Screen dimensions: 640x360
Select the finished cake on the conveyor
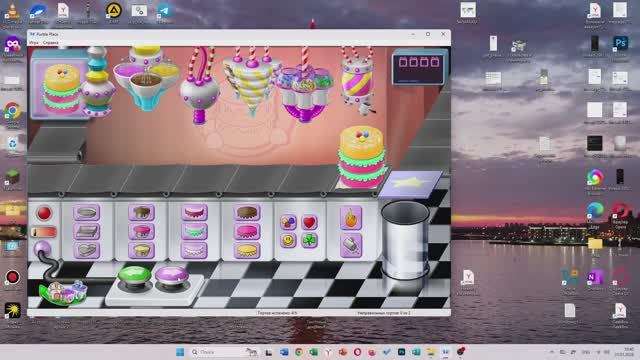(362, 157)
